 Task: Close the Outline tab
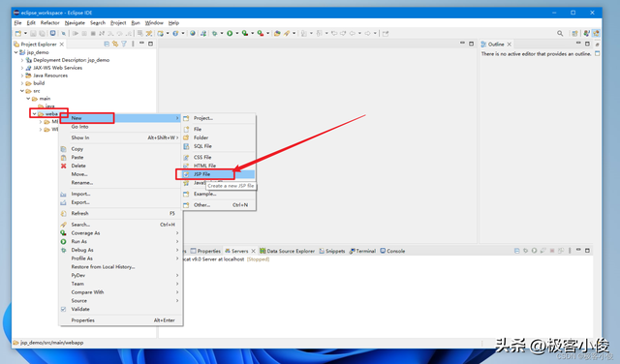[x=510, y=45]
